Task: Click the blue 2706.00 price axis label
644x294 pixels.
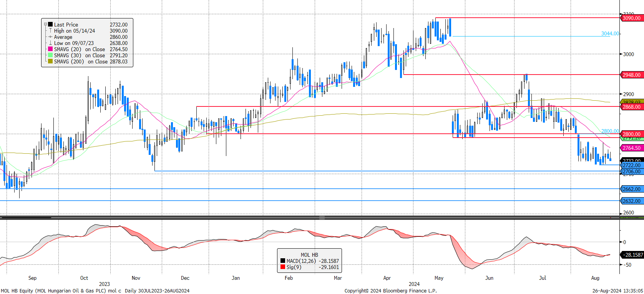Action: (632, 171)
